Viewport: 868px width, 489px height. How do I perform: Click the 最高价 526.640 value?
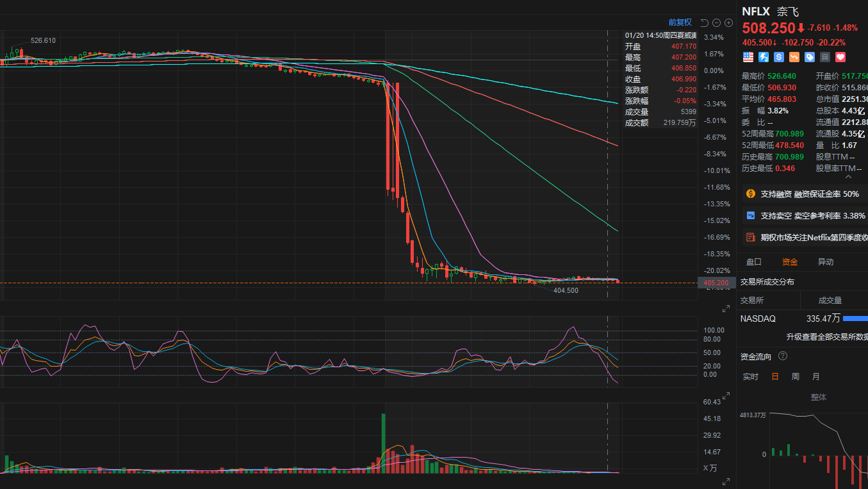782,76
